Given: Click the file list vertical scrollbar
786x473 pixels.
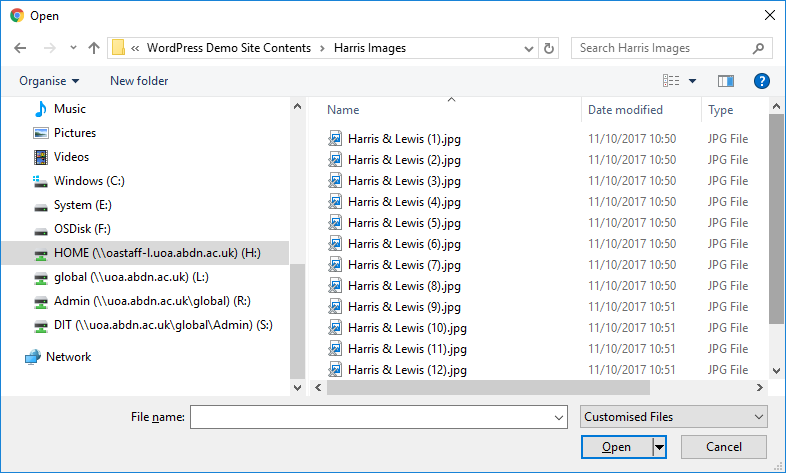Looking at the screenshot, I should coord(776,218).
